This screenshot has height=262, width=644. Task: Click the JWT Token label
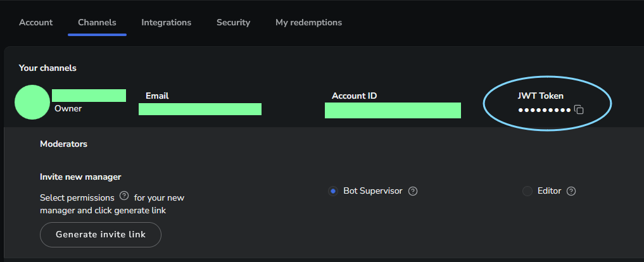click(x=541, y=96)
